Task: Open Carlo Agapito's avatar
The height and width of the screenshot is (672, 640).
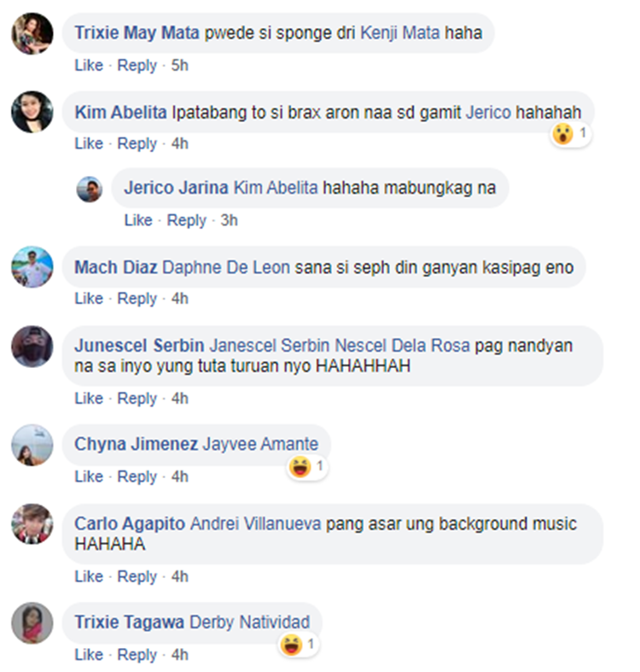Action: pos(32,524)
